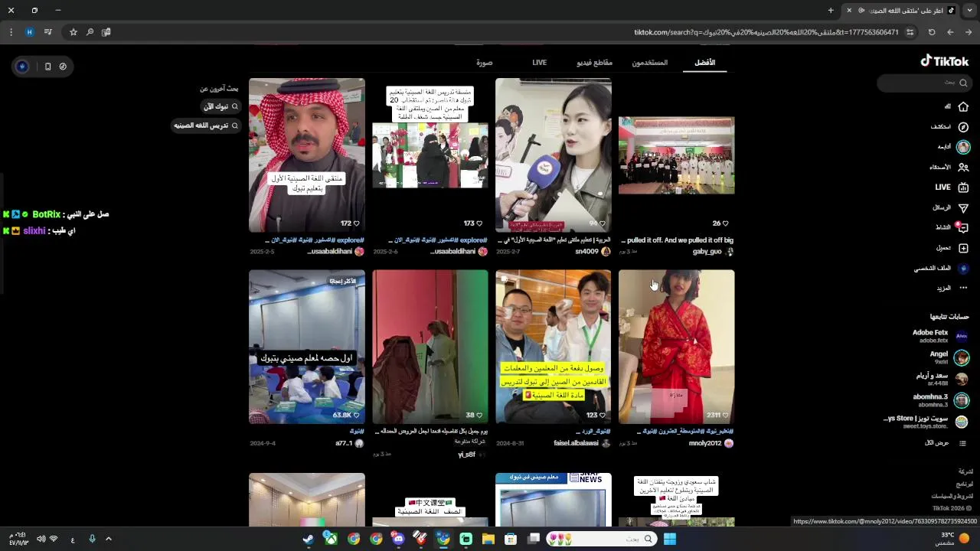
Task: Like heart on video with 63.8K likes
Action: [357, 416]
